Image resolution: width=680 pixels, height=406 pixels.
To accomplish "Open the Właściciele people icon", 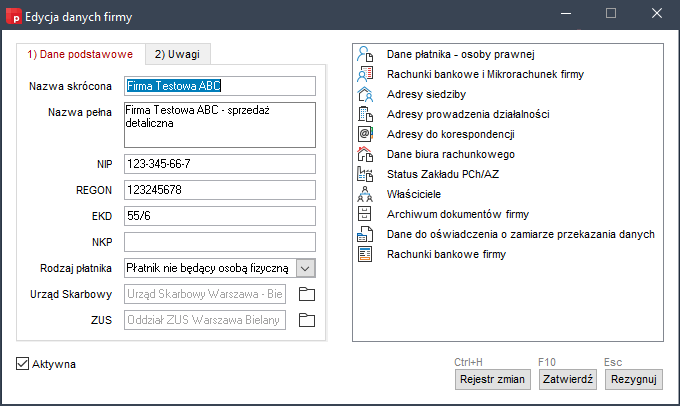I will 365,194.
